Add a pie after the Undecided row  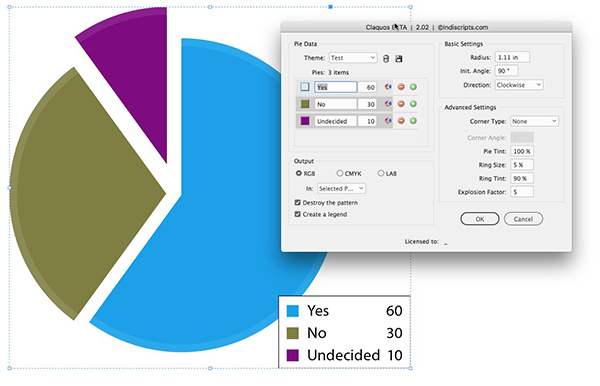(x=413, y=121)
